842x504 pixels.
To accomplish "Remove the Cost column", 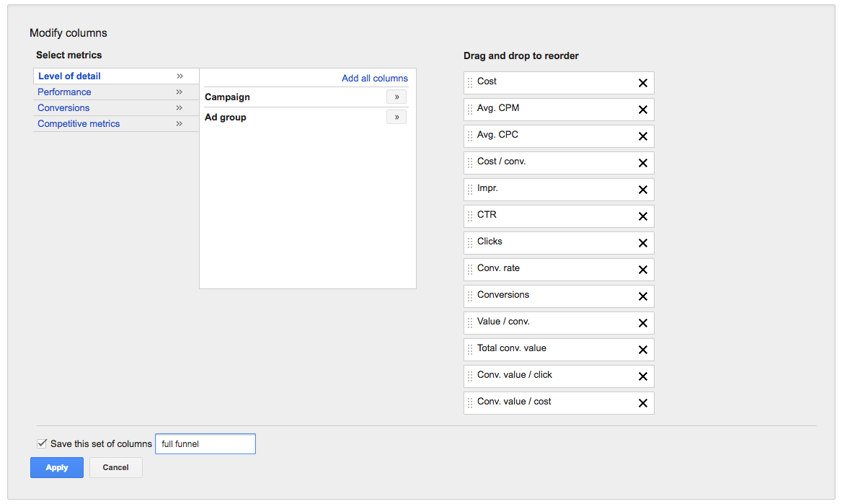I will click(642, 83).
